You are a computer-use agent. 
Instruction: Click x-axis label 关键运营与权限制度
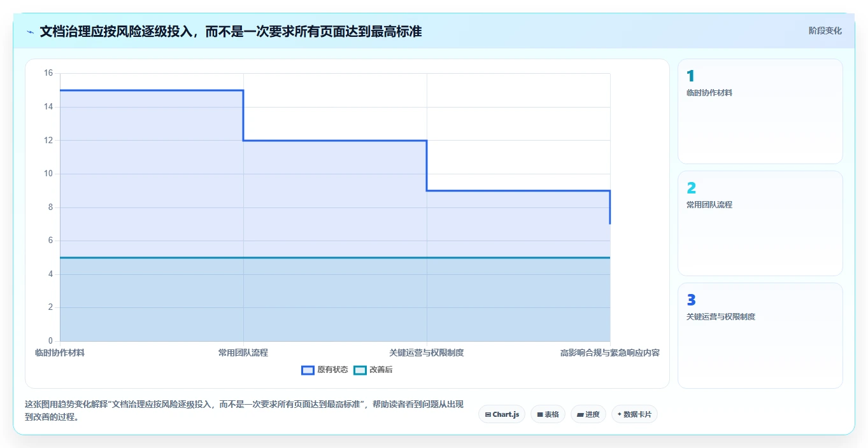(x=427, y=353)
